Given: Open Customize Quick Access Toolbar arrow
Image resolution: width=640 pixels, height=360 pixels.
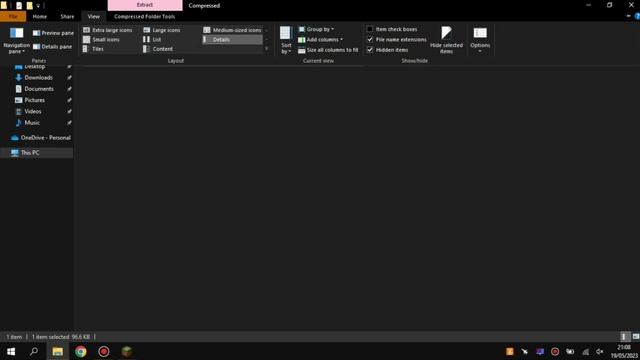Looking at the screenshot, I should click(x=38, y=6).
